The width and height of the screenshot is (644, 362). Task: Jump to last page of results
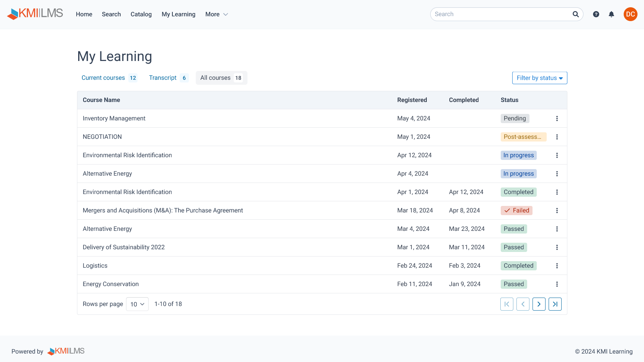tap(555, 304)
